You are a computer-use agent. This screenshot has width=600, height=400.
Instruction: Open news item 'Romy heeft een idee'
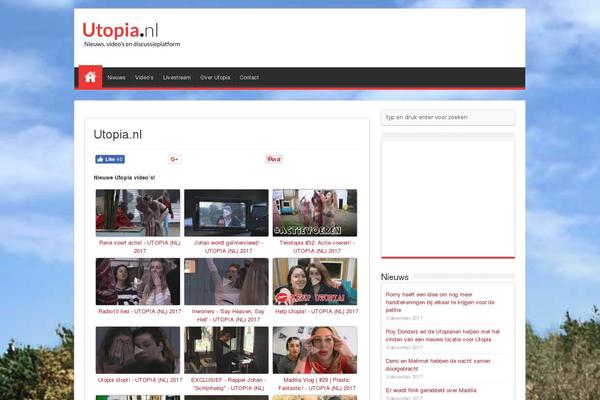tap(440, 302)
